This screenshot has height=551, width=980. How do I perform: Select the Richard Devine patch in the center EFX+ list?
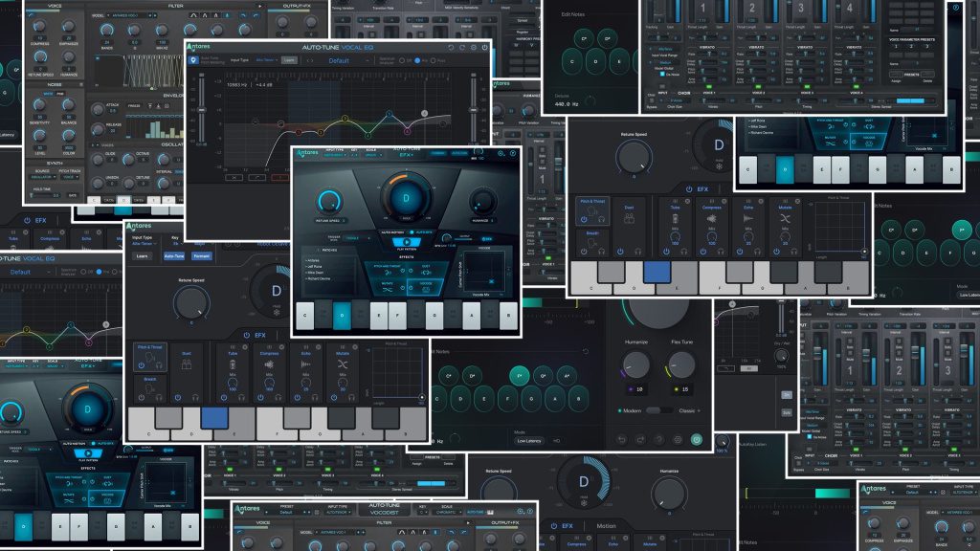coord(319,278)
